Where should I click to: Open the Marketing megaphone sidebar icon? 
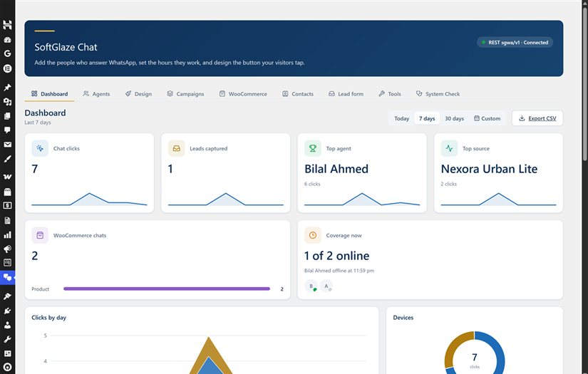pos(7,249)
